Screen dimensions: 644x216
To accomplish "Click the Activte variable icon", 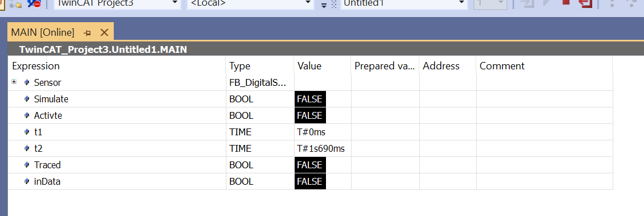I will (27, 115).
